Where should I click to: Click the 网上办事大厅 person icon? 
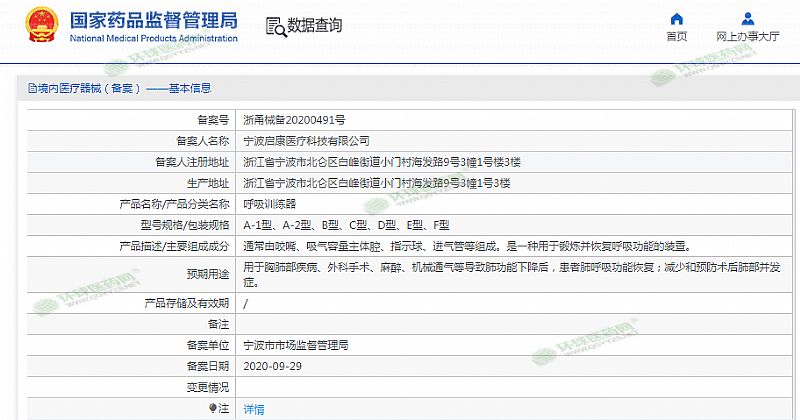[747, 19]
